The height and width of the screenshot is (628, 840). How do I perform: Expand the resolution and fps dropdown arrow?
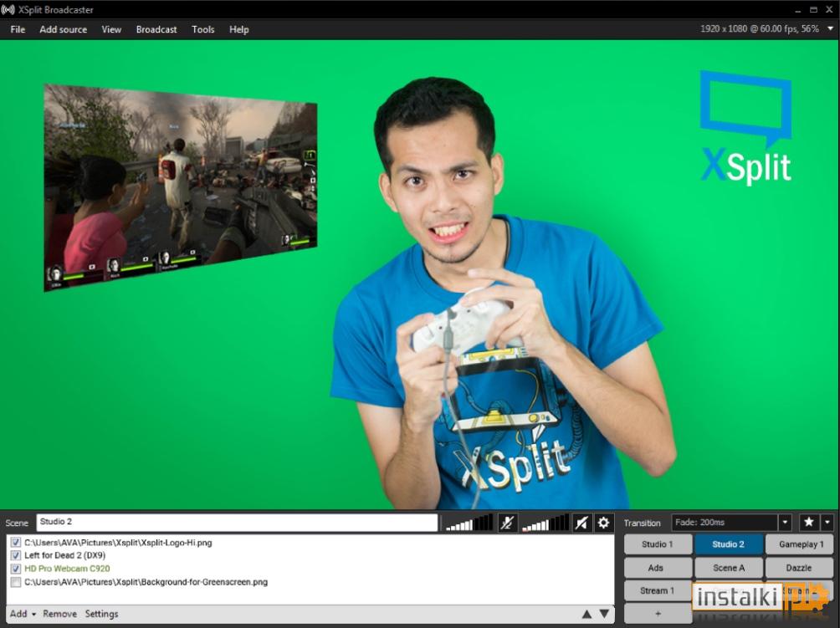click(x=830, y=29)
